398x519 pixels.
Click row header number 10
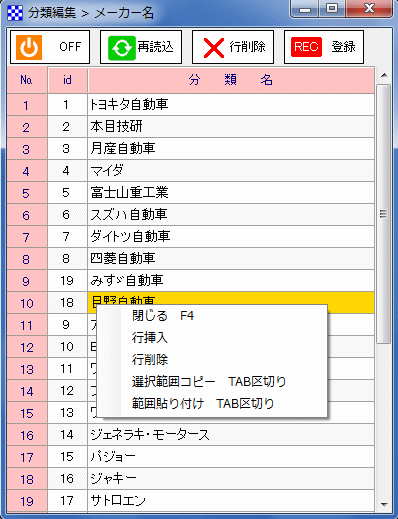27,303
